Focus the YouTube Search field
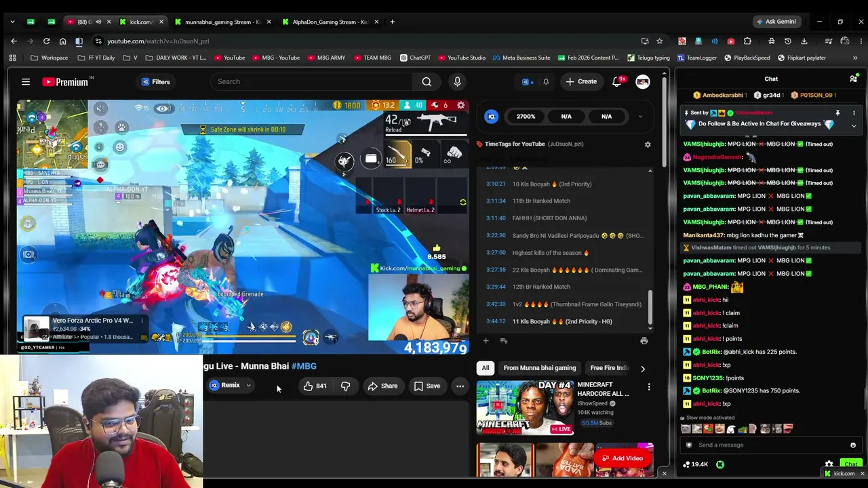 tap(311, 81)
